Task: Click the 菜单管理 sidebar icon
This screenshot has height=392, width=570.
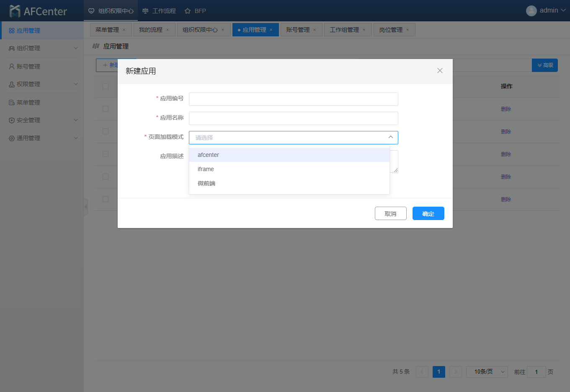Action: coord(12,102)
